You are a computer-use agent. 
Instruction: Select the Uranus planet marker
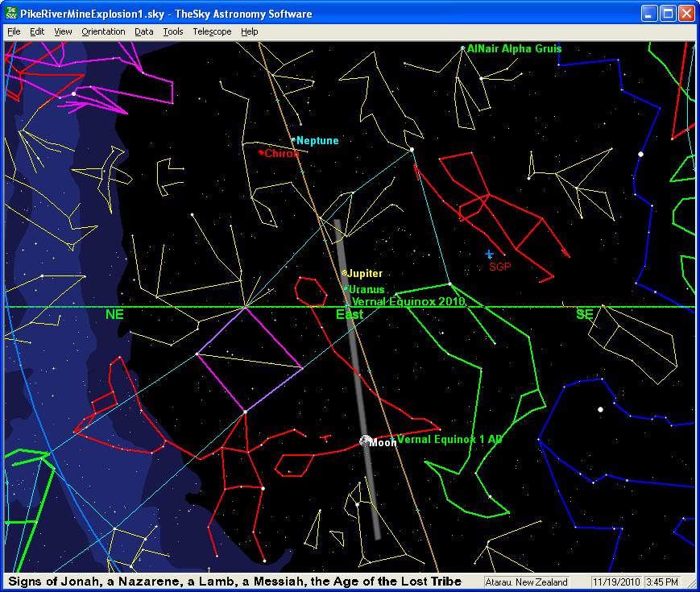pyautogui.click(x=346, y=288)
